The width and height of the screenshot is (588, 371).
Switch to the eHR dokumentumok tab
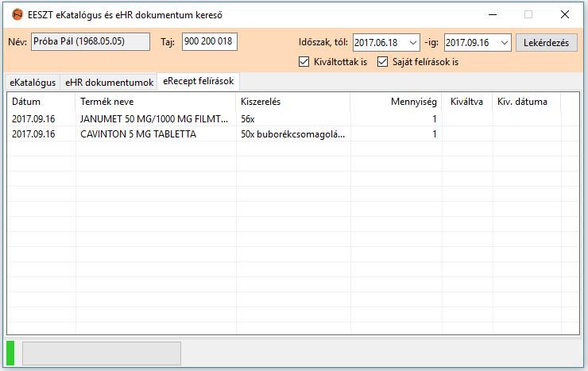tap(109, 83)
